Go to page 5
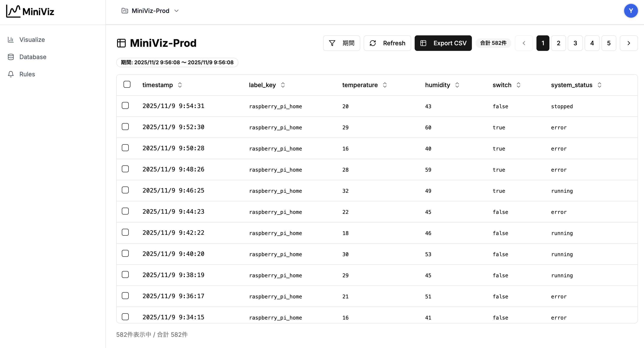This screenshot has width=644, height=348. tap(609, 43)
